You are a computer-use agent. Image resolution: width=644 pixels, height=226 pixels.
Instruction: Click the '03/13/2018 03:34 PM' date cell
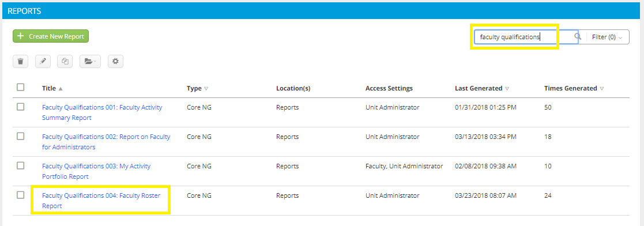pos(485,137)
